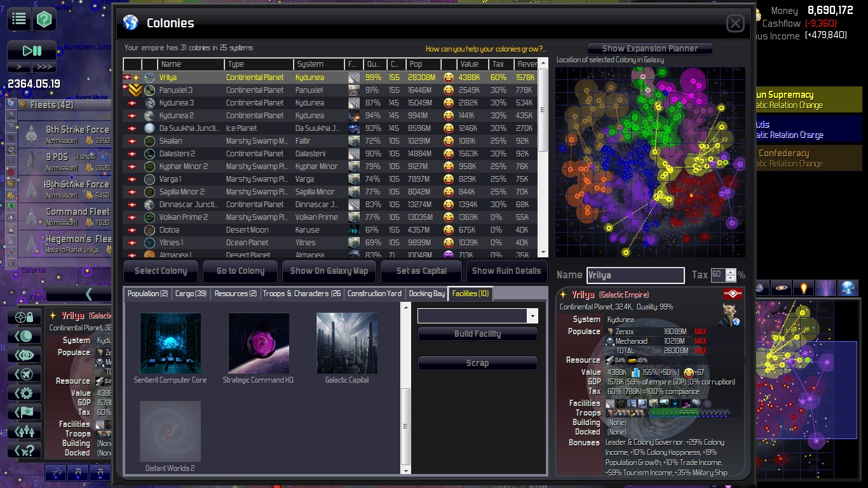
Task: Open the game menu list icon
Action: (19, 19)
